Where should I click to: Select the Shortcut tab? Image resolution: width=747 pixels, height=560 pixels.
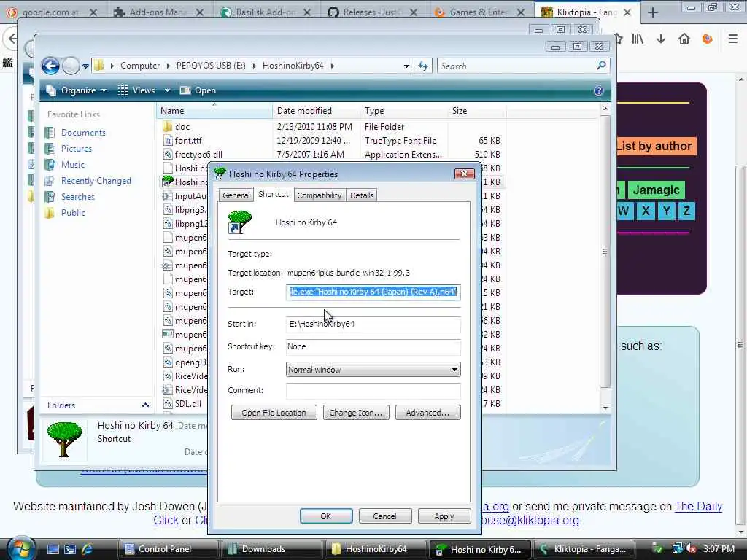point(274,194)
